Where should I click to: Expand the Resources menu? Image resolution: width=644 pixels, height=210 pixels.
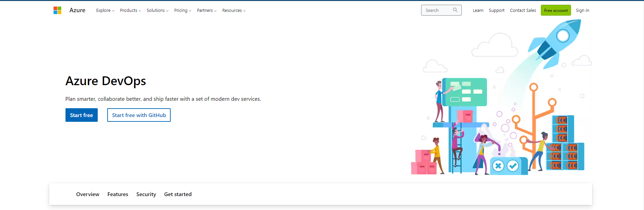click(234, 11)
